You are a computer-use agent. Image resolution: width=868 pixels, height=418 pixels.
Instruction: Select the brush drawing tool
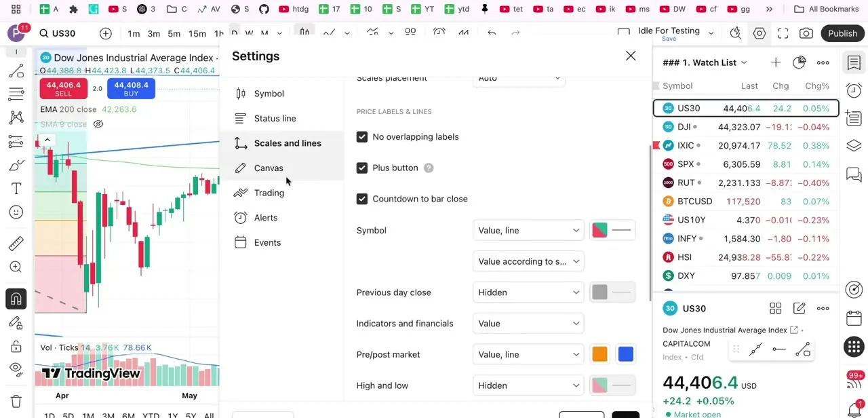coord(16,166)
